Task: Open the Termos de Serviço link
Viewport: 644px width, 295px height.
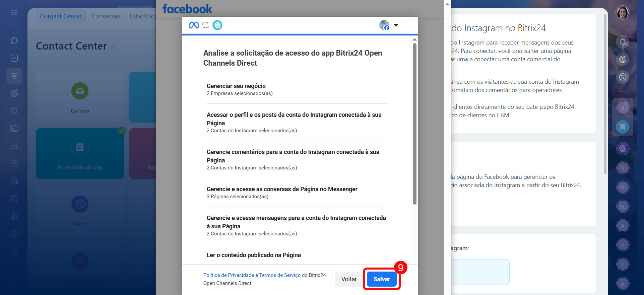Action: (280, 275)
